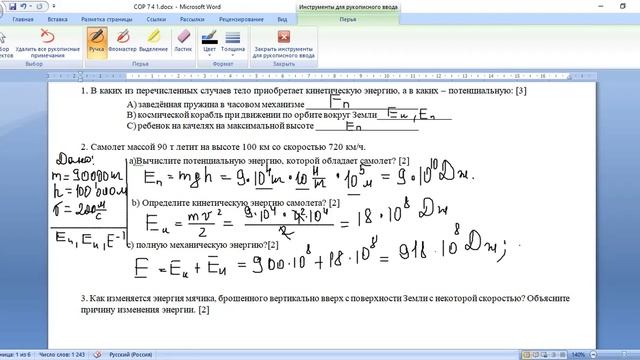Click the spell check status icon
Screen dimensions: 640x360
pyautogui.click(x=97, y=354)
